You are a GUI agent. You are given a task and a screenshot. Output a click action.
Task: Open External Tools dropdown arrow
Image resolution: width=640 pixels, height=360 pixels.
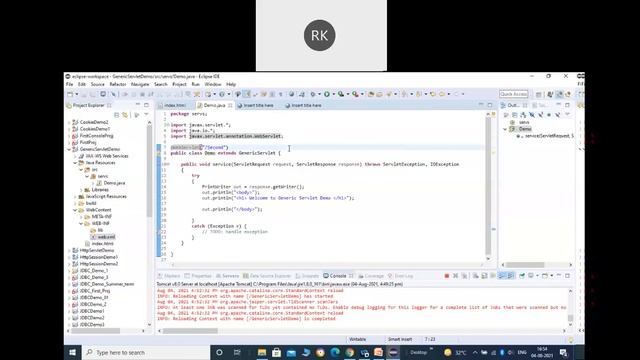coord(362,94)
